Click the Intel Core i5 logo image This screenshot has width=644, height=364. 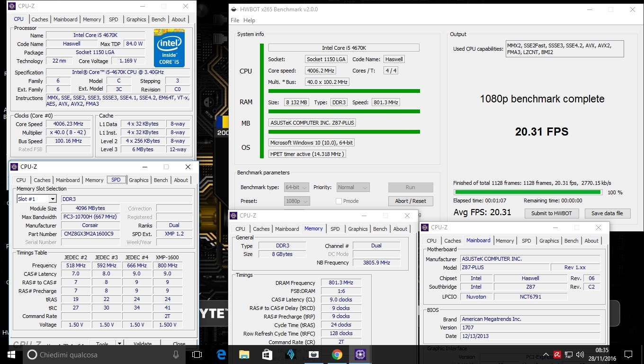[x=169, y=48]
